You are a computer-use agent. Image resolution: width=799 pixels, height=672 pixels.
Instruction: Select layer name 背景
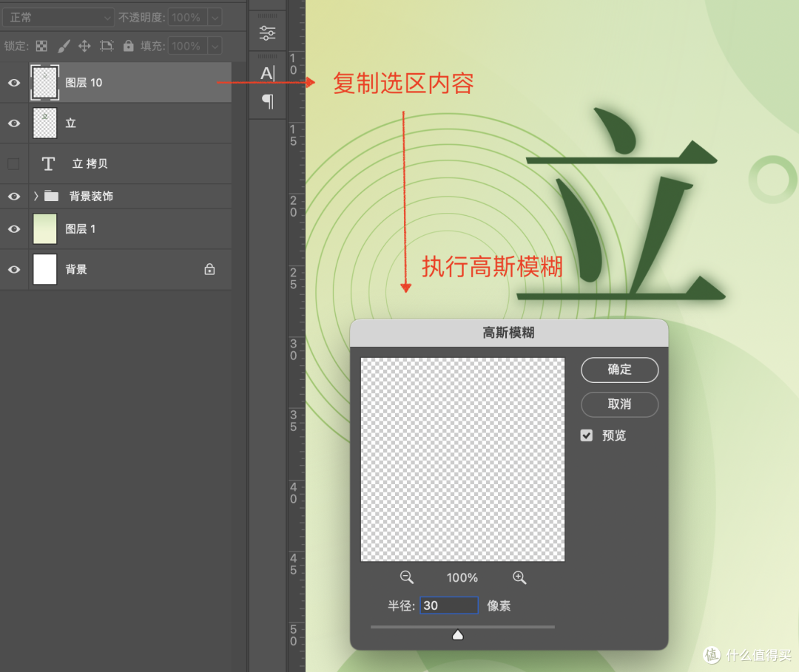[76, 269]
